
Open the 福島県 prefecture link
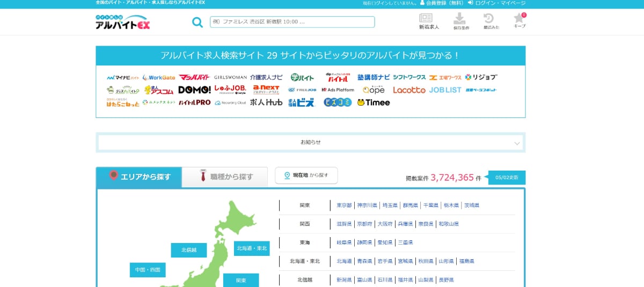(466, 261)
